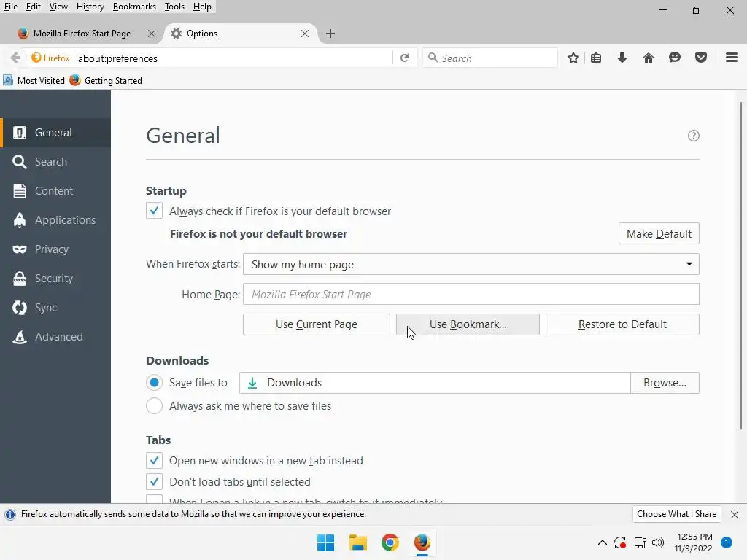Click the toolbar Search box

click(x=490, y=58)
